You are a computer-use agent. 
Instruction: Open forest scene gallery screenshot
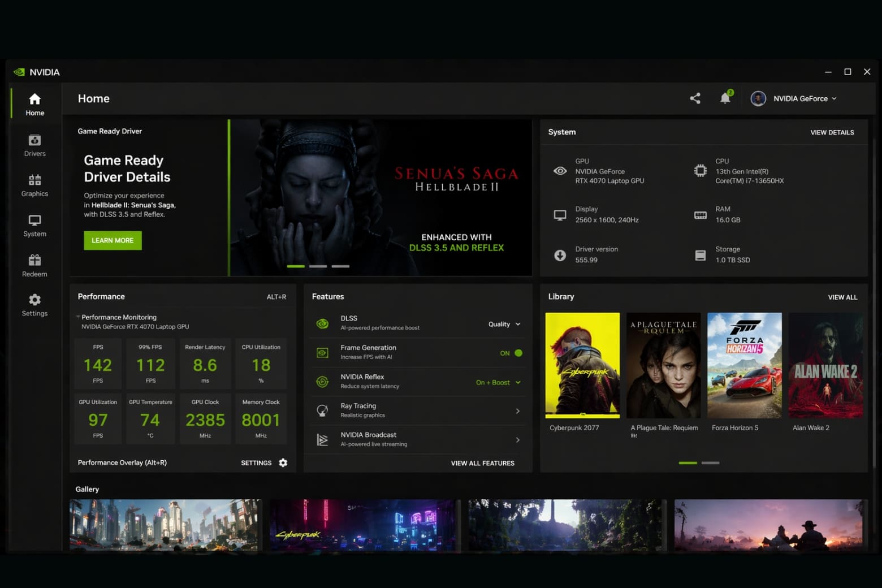click(x=567, y=525)
